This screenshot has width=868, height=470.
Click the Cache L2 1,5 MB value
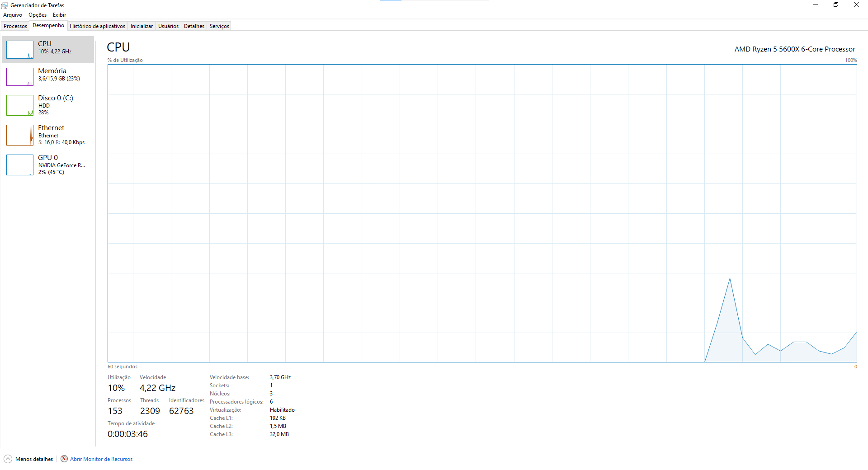(278, 426)
